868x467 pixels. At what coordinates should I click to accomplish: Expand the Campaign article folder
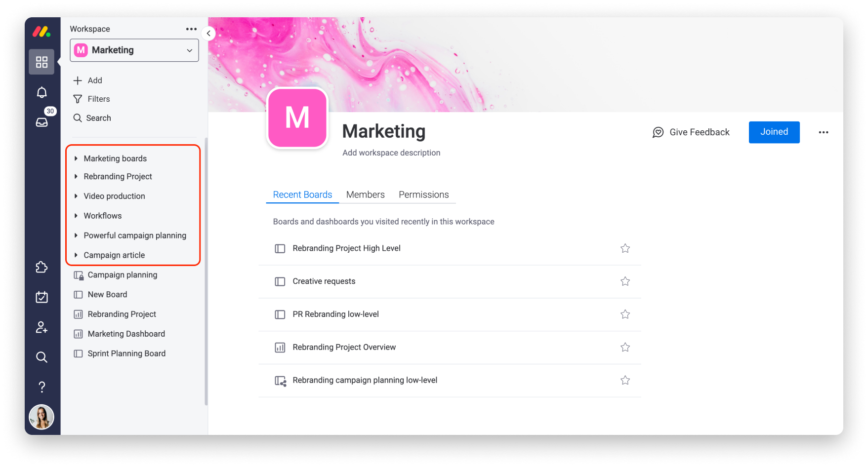click(x=76, y=255)
